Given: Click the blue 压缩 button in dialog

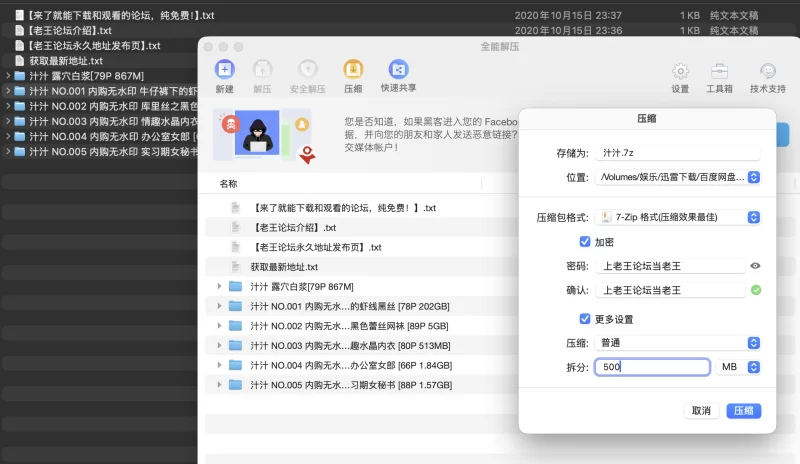Looking at the screenshot, I should [x=743, y=410].
